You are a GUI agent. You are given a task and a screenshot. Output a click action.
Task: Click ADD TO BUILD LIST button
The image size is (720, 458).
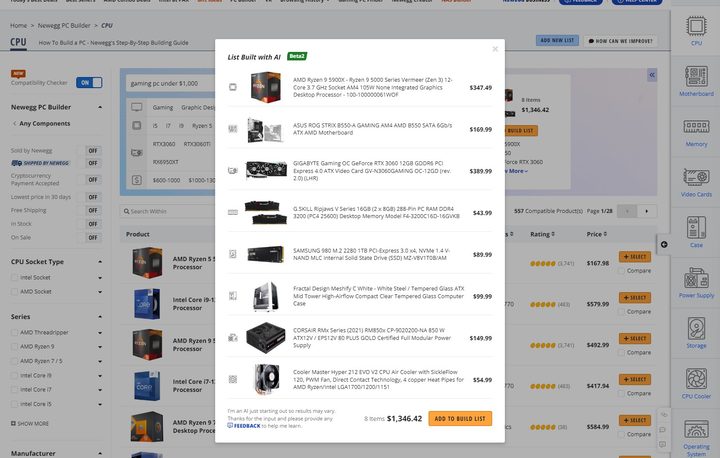click(x=460, y=418)
